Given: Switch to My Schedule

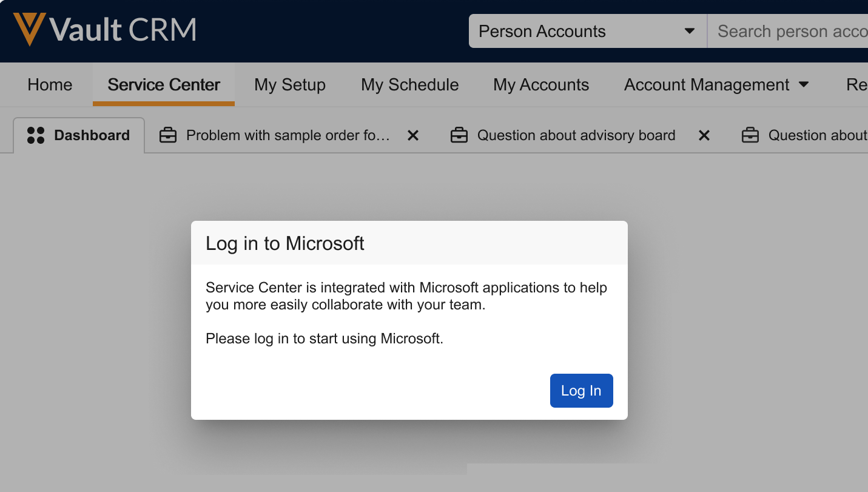Looking at the screenshot, I should pyautogui.click(x=409, y=85).
